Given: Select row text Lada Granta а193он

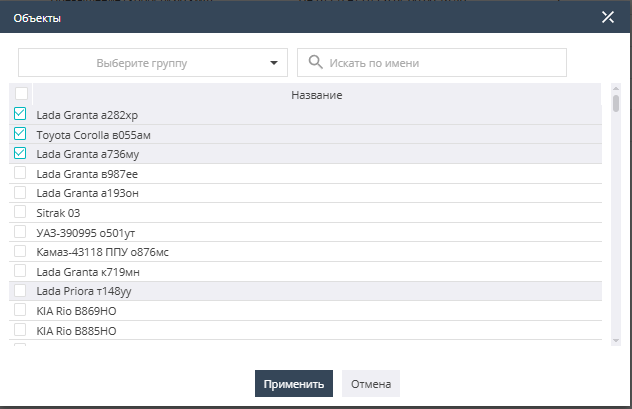Looking at the screenshot, I should coord(87,193).
